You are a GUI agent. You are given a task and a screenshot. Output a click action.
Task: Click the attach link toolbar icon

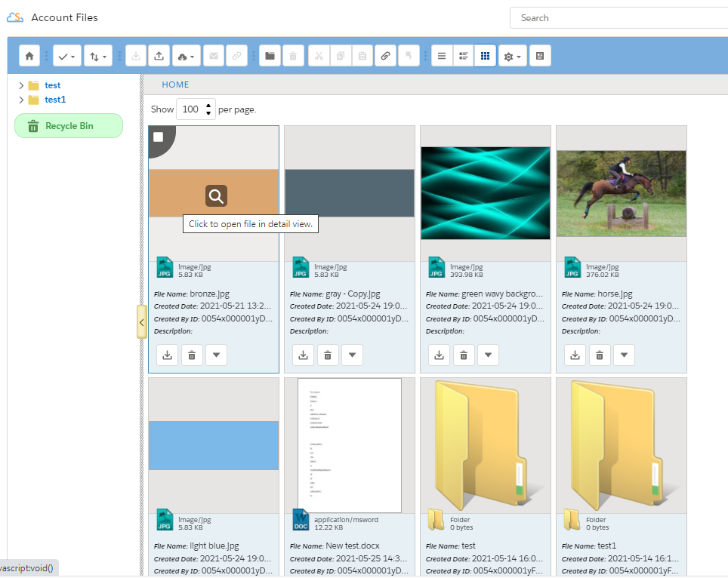point(385,56)
